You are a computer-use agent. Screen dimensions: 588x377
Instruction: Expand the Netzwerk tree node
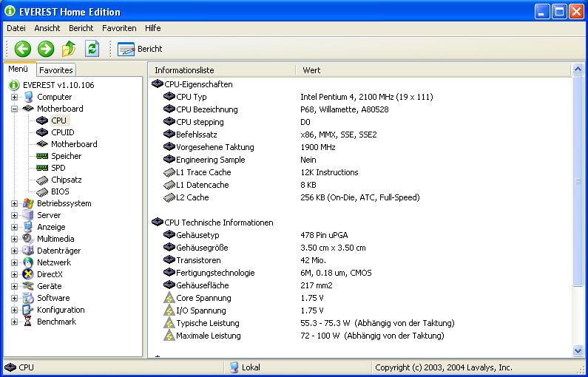pos(14,262)
